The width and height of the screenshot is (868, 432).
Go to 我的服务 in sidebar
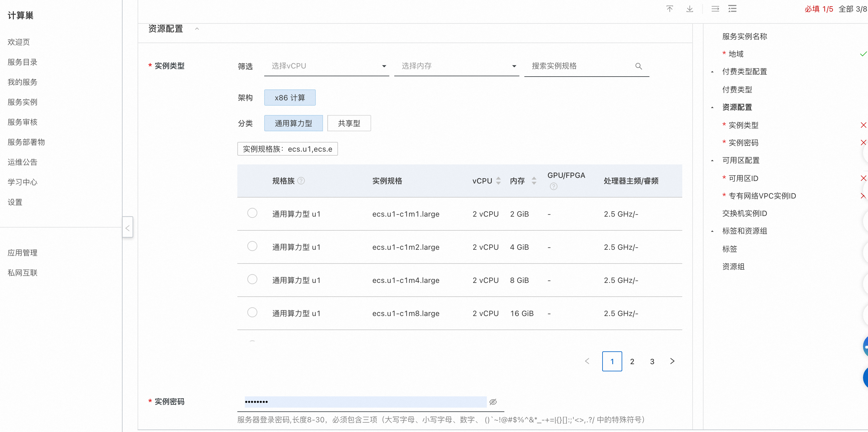coord(22,82)
